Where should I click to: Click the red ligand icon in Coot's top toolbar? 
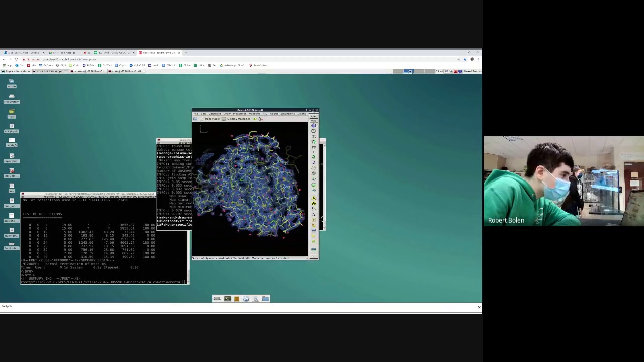click(261, 119)
